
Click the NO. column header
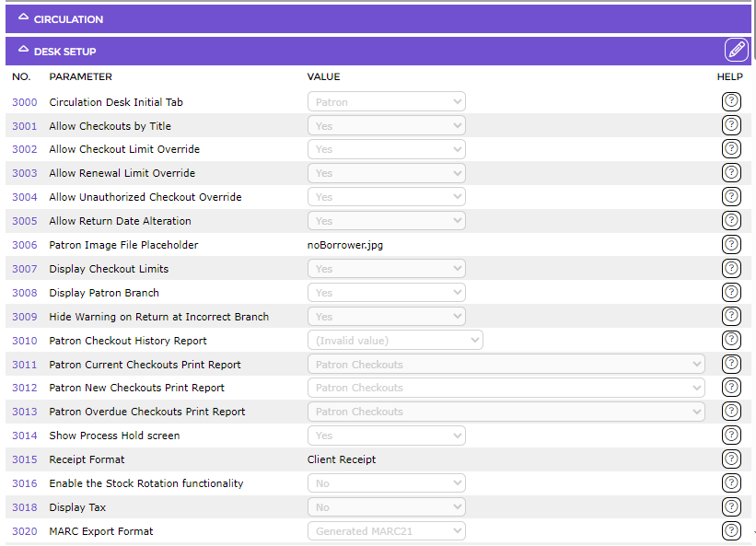21,76
